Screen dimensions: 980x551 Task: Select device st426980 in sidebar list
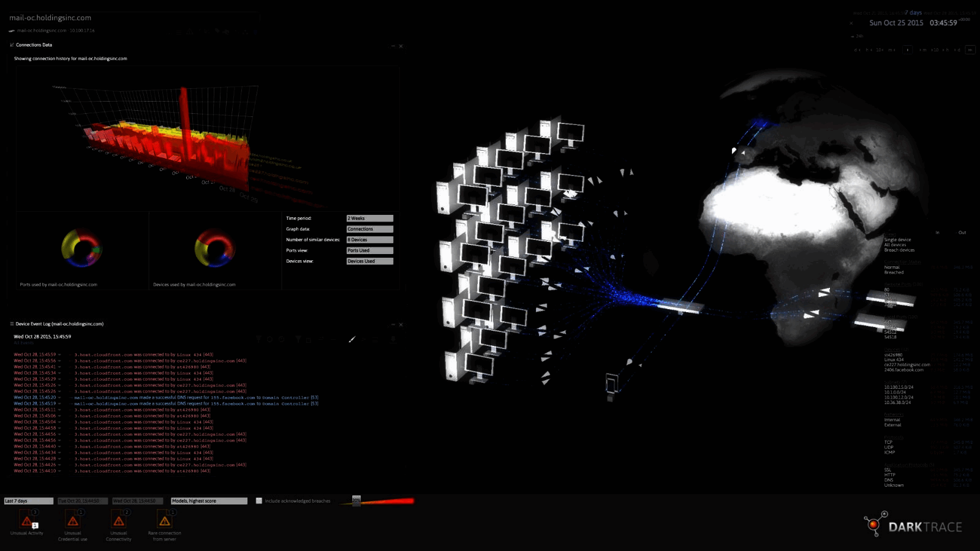[893, 355]
